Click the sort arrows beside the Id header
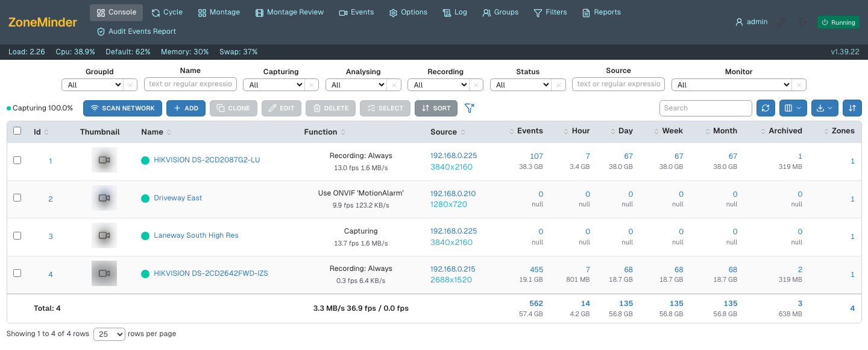 (46, 132)
